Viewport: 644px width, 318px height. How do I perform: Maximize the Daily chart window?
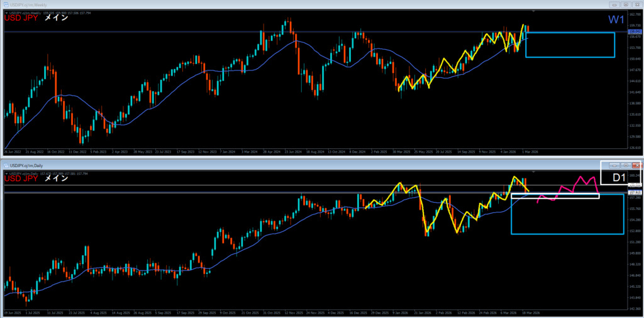(x=625, y=165)
